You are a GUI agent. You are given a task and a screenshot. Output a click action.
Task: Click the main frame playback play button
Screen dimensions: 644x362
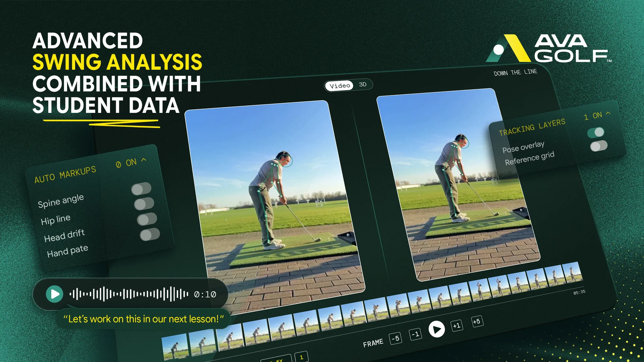437,329
